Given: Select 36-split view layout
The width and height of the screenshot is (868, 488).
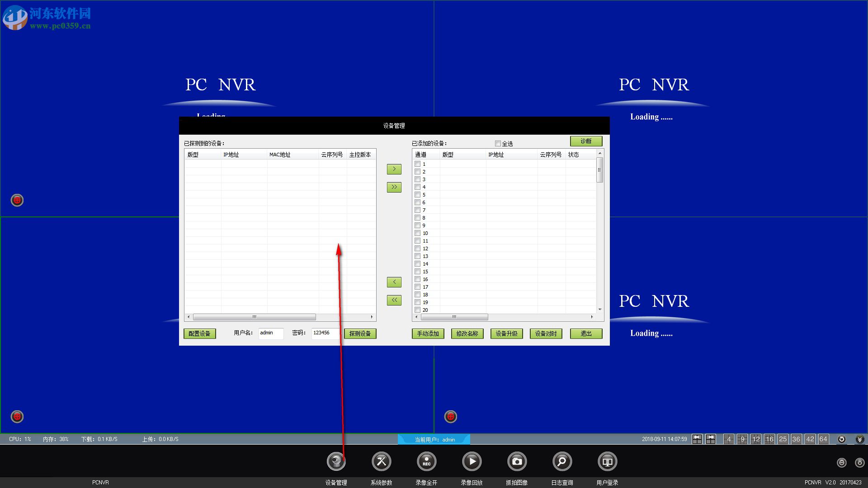Looking at the screenshot, I should (796, 439).
